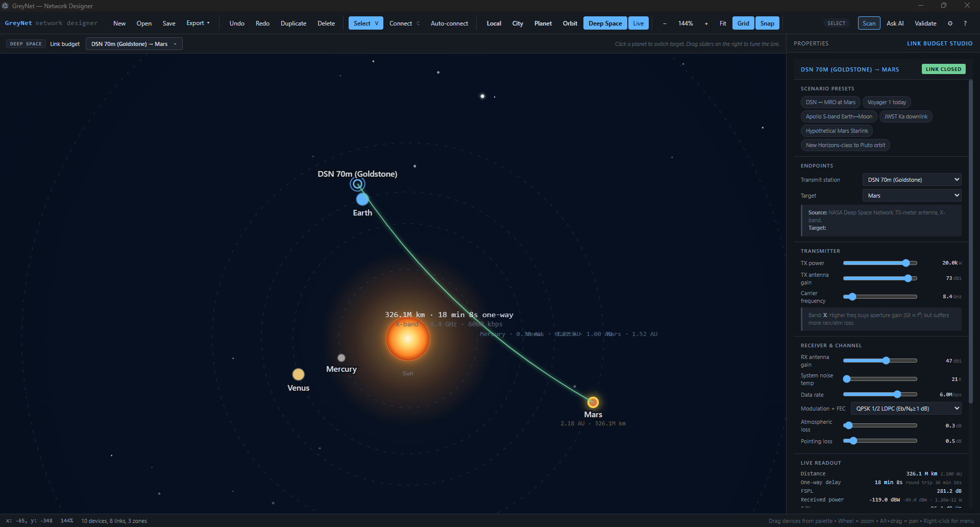Activate the Select tool
Image resolution: width=980 pixels, height=527 pixels.
click(365, 23)
